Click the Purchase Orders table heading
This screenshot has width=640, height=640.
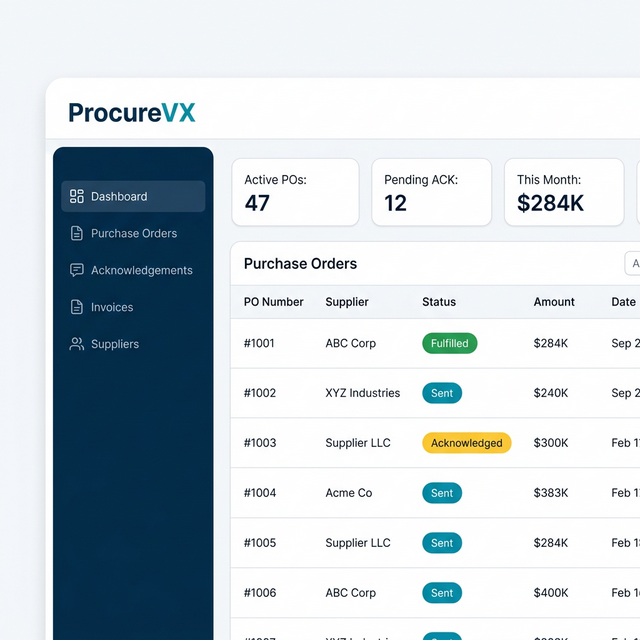click(x=300, y=264)
